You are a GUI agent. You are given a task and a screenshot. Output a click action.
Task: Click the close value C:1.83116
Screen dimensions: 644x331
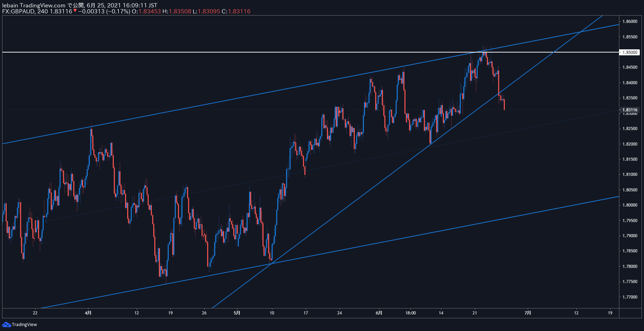(x=236, y=11)
